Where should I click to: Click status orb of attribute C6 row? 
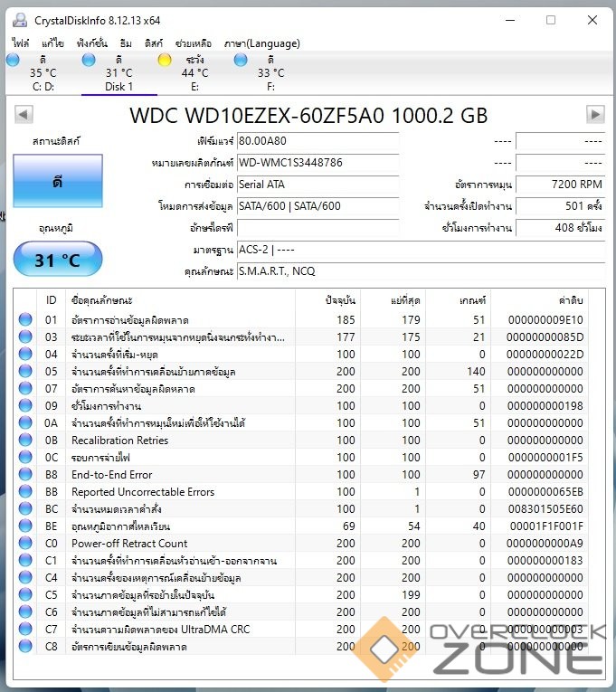tap(25, 612)
